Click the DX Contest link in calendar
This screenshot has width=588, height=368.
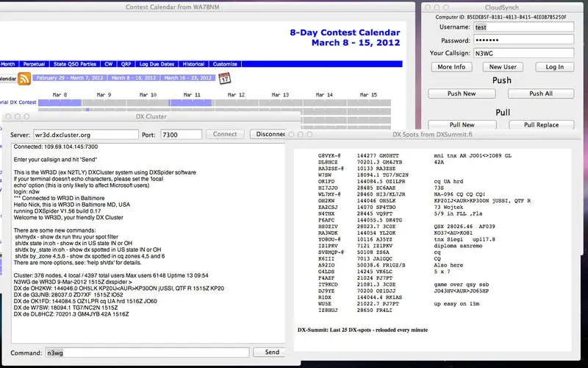pos(18,102)
